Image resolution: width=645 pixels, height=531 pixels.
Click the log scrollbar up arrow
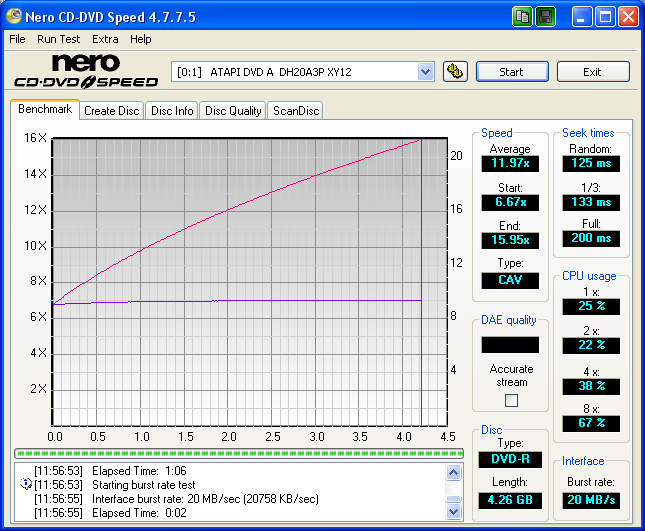454,469
